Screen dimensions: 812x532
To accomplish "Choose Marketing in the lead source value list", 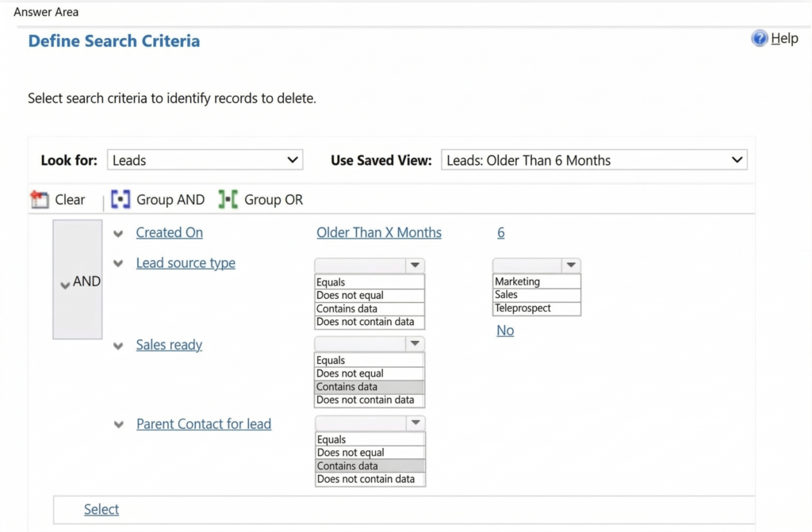I will pos(536,281).
